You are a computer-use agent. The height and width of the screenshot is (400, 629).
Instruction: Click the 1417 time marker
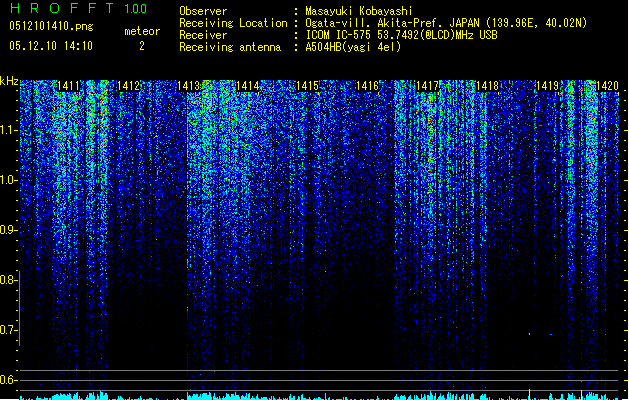pos(428,86)
